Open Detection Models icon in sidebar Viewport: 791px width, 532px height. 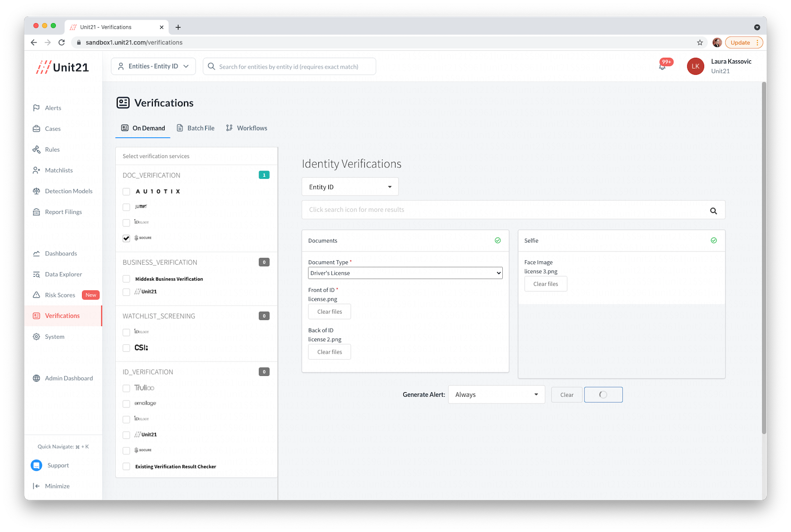pyautogui.click(x=36, y=191)
